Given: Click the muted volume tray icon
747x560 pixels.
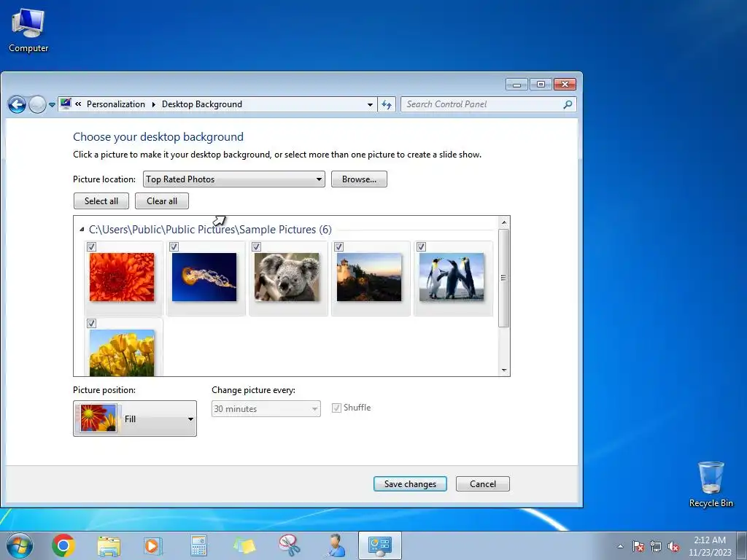Looking at the screenshot, I should pos(673,546).
